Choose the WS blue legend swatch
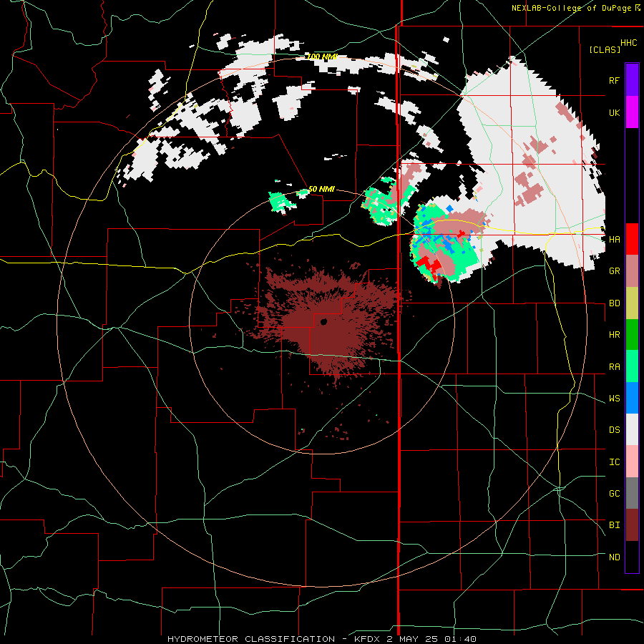This screenshot has width=644, height=644. click(x=632, y=398)
